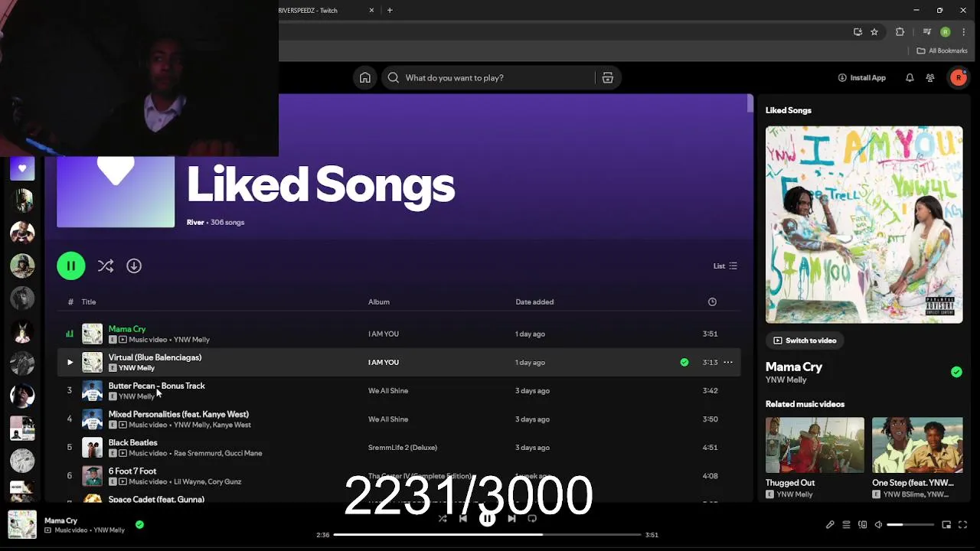Viewport: 980px width, 551px height.
Task: Bookmark page with Chrome star icon
Action: (874, 31)
